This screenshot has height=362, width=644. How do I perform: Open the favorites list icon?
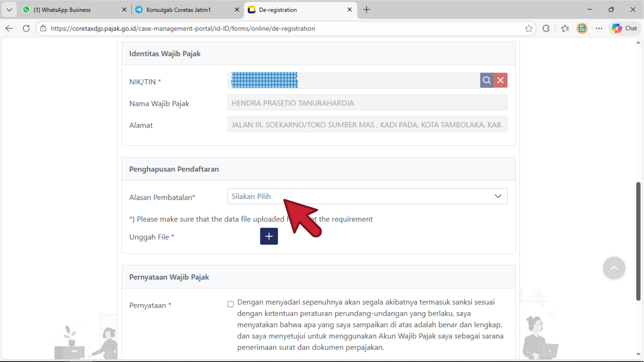565,29
